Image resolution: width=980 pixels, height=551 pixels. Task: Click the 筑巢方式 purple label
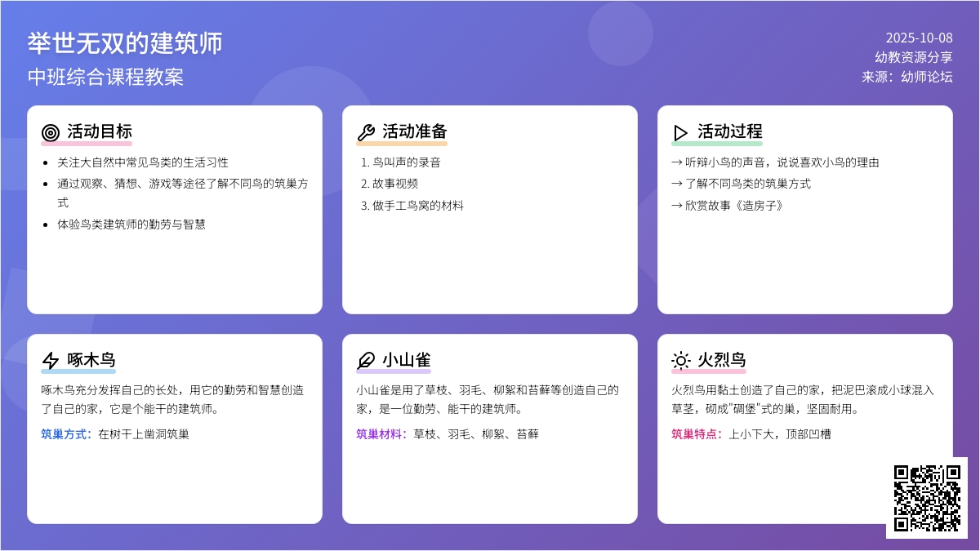[65, 434]
